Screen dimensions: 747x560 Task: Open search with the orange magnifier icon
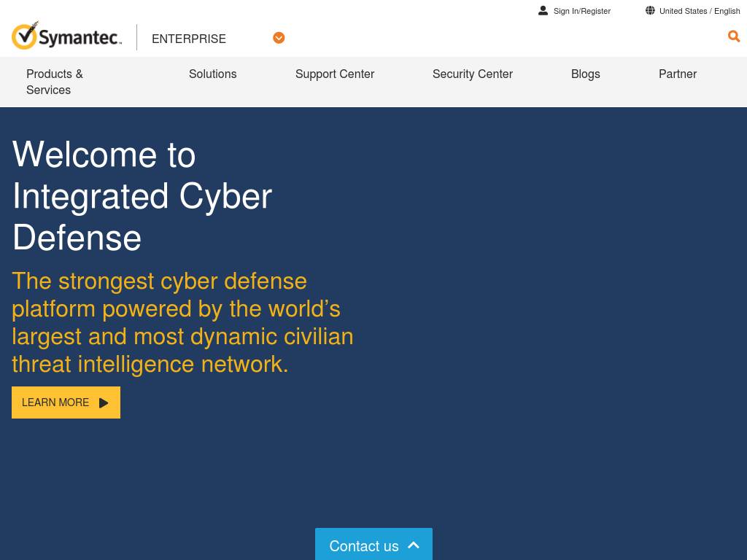tap(733, 36)
